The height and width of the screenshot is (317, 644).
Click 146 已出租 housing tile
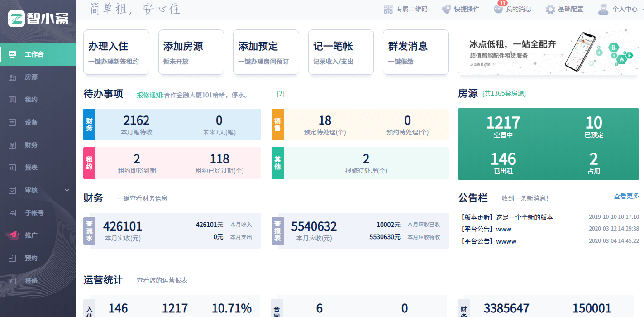(x=503, y=162)
